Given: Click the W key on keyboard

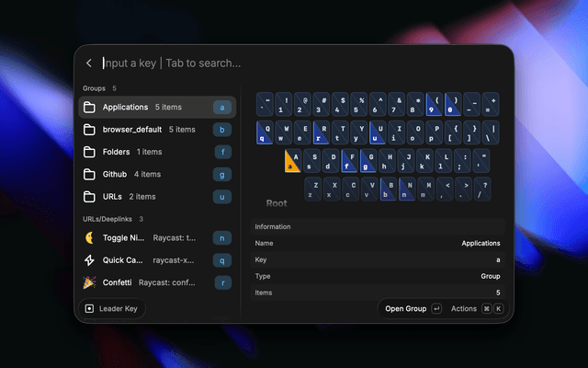Looking at the screenshot, I should [284, 132].
